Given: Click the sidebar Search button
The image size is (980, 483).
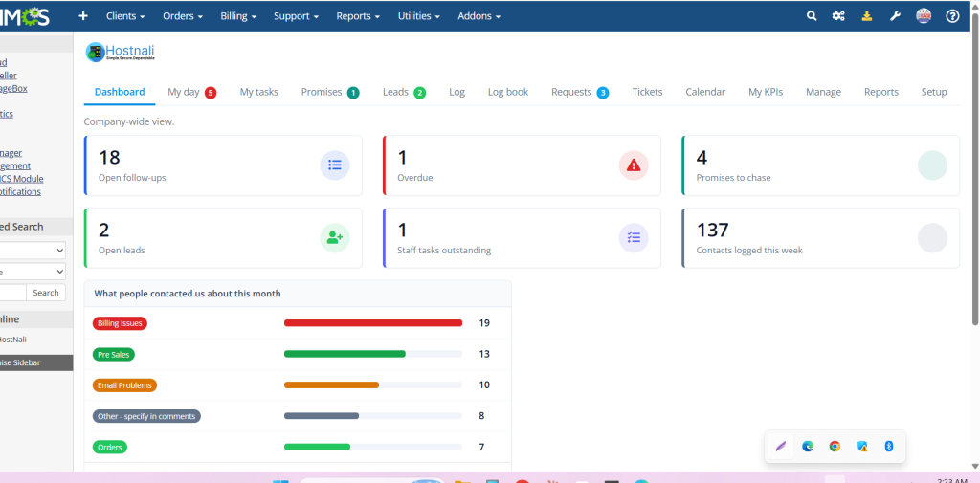Looking at the screenshot, I should 46,293.
